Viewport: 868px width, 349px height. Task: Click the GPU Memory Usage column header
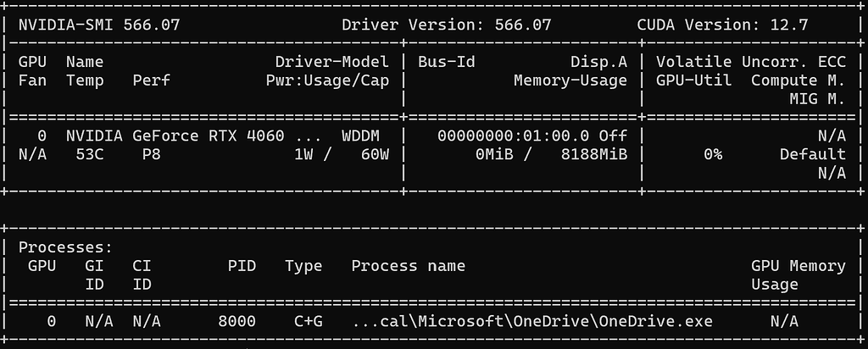(x=798, y=275)
